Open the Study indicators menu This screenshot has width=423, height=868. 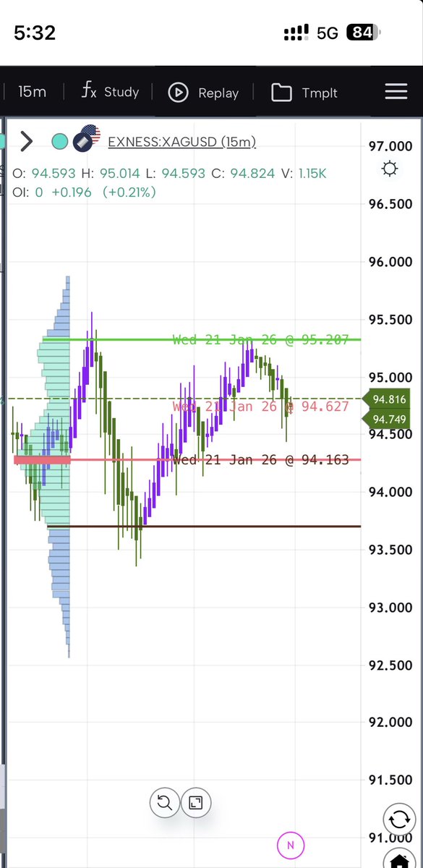110,92
